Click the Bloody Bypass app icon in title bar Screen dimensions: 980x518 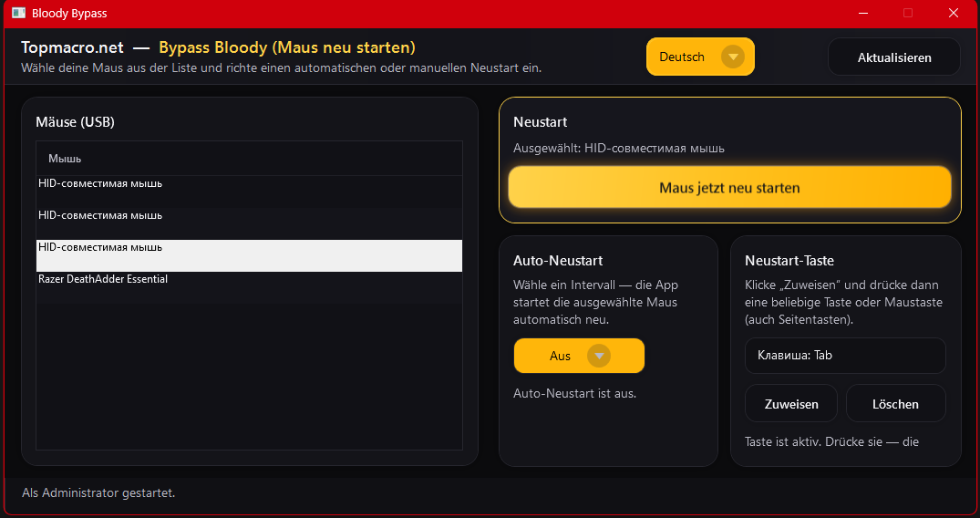coord(18,14)
